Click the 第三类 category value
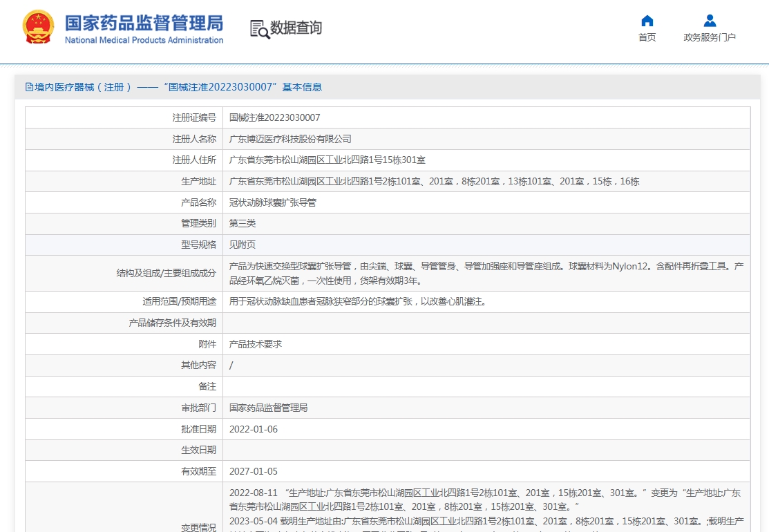769x532 pixels. [x=243, y=224]
